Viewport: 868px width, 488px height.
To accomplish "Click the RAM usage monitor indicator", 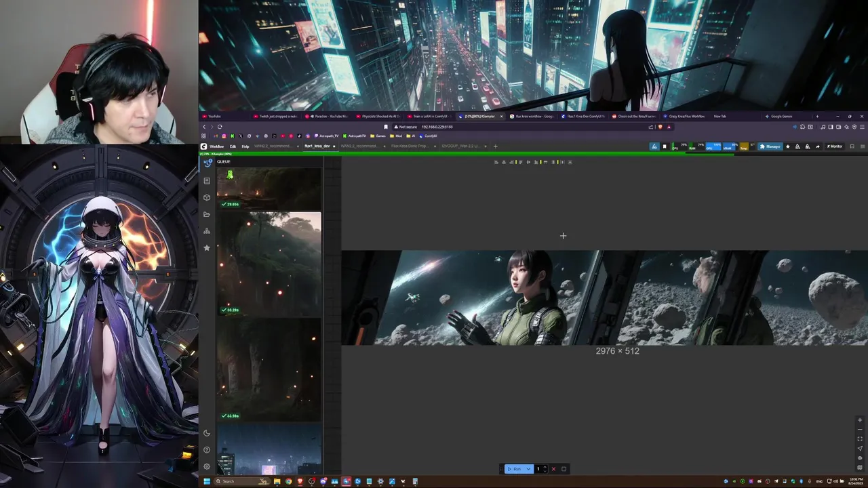I will point(696,146).
